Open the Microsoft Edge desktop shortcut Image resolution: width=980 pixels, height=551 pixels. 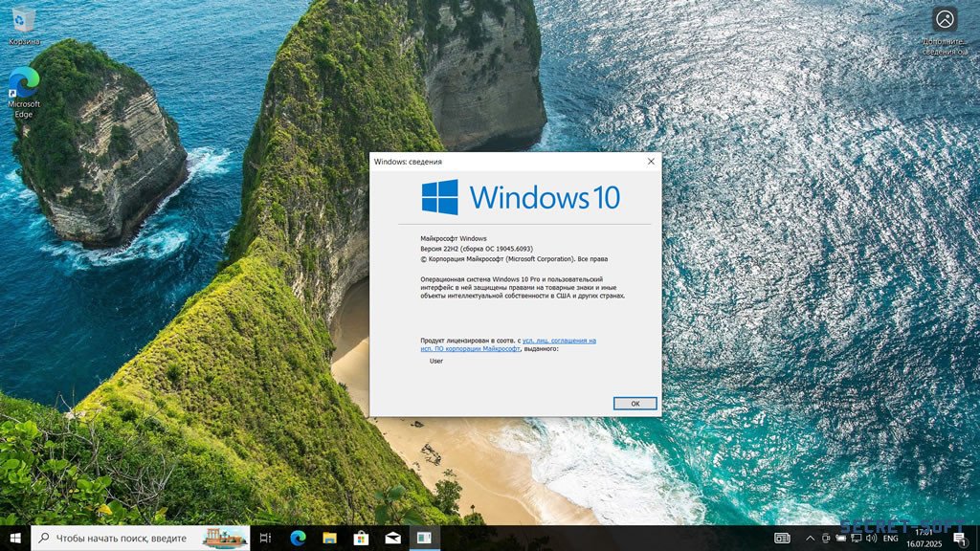coord(24,92)
